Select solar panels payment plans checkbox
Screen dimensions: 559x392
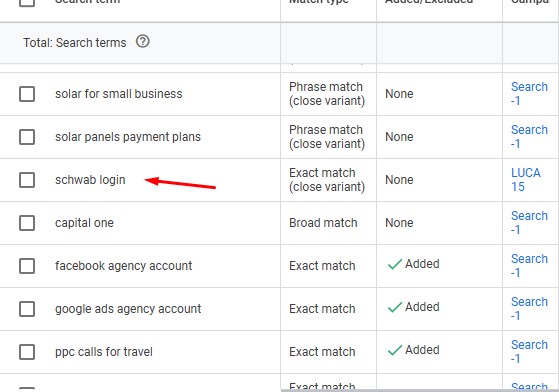coord(27,137)
